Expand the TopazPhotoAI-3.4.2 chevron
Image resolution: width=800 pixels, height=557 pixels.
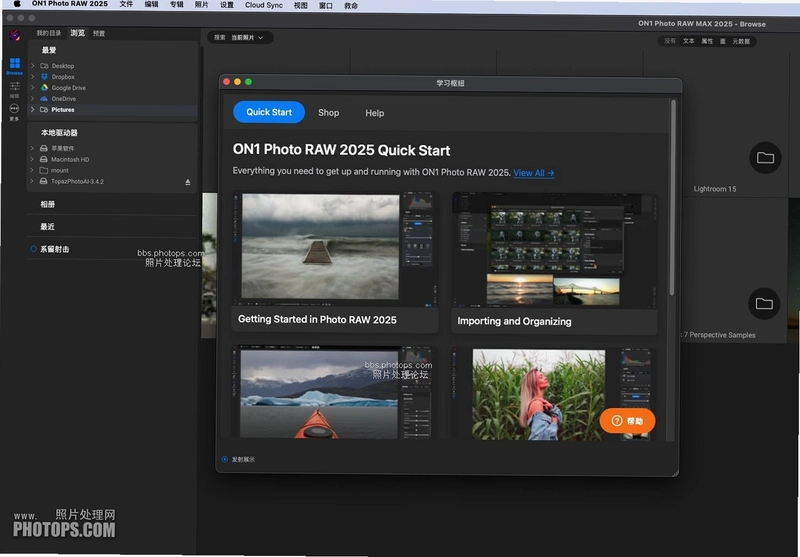(32, 181)
